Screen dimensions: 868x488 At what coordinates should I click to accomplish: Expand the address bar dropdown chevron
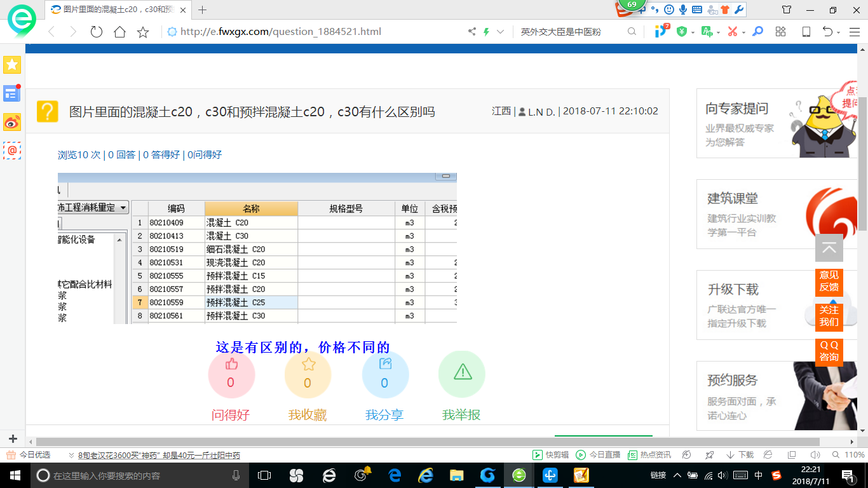[501, 32]
